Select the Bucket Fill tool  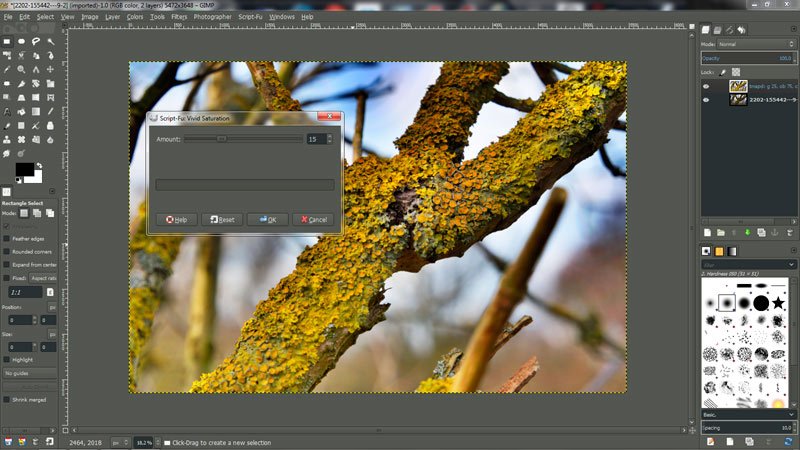[21, 111]
